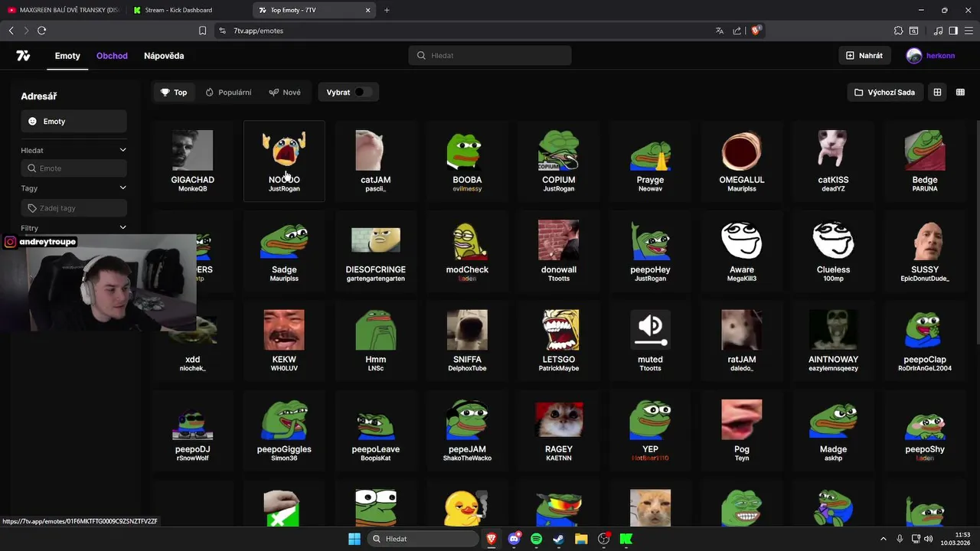Open the catJAM emote
The width and height of the screenshot is (980, 551).
[x=375, y=161]
